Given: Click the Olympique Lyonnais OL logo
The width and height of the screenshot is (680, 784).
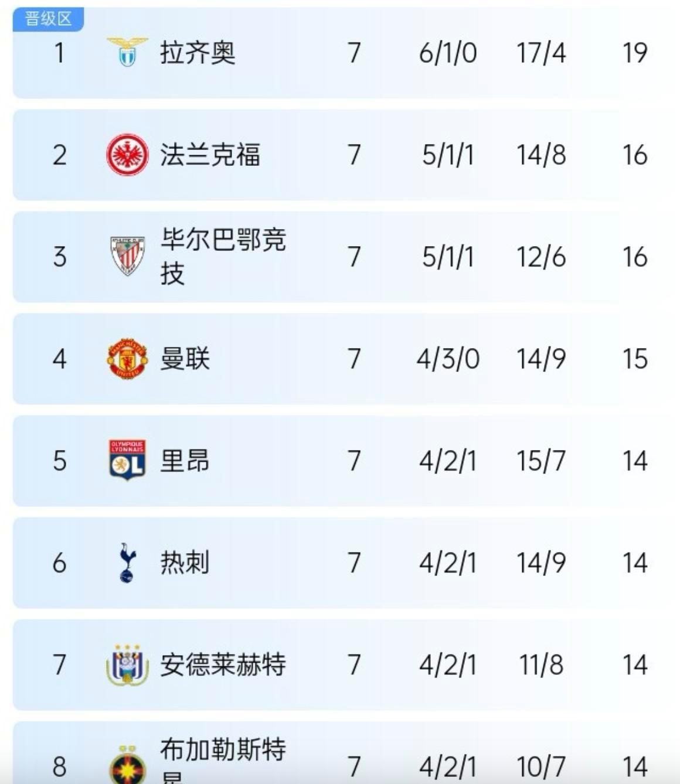Looking at the screenshot, I should point(127,461).
